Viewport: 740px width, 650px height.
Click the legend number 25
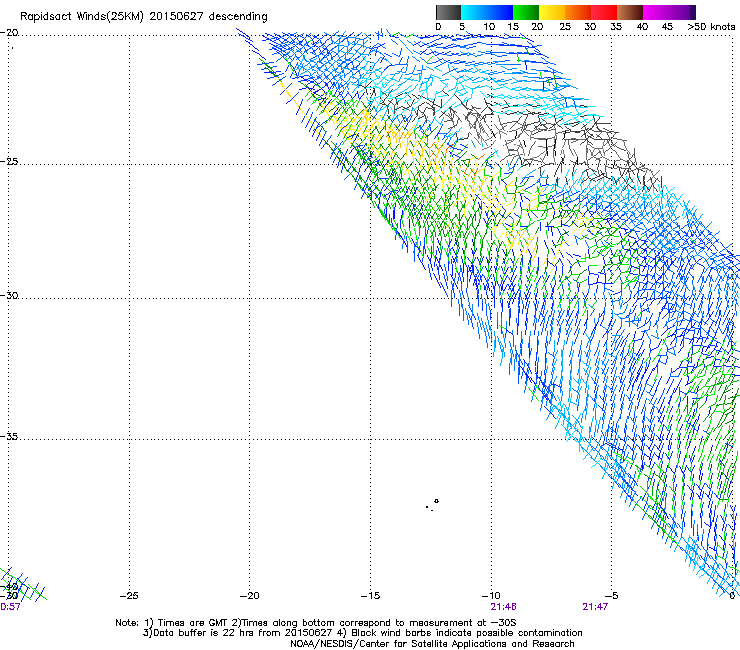point(565,27)
